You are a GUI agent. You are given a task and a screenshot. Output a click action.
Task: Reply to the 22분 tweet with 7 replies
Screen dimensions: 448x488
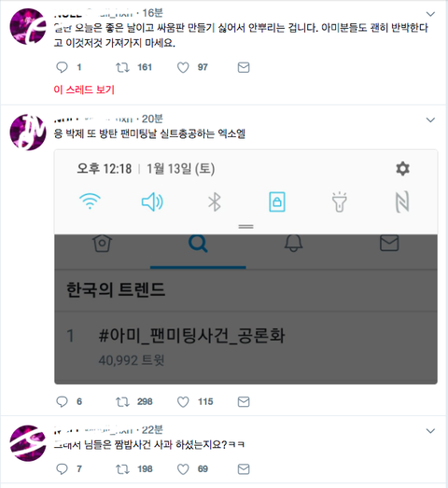point(62,468)
